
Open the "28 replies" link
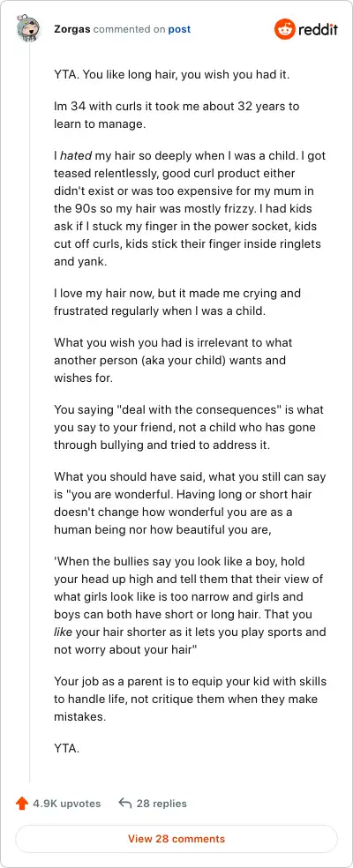pos(161,804)
